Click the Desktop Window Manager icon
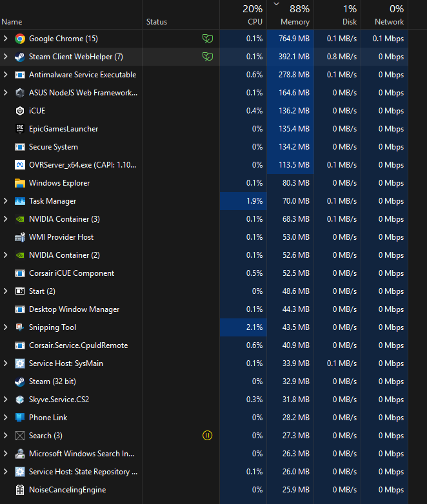Screen dimensions: 427x504 click(x=20, y=309)
